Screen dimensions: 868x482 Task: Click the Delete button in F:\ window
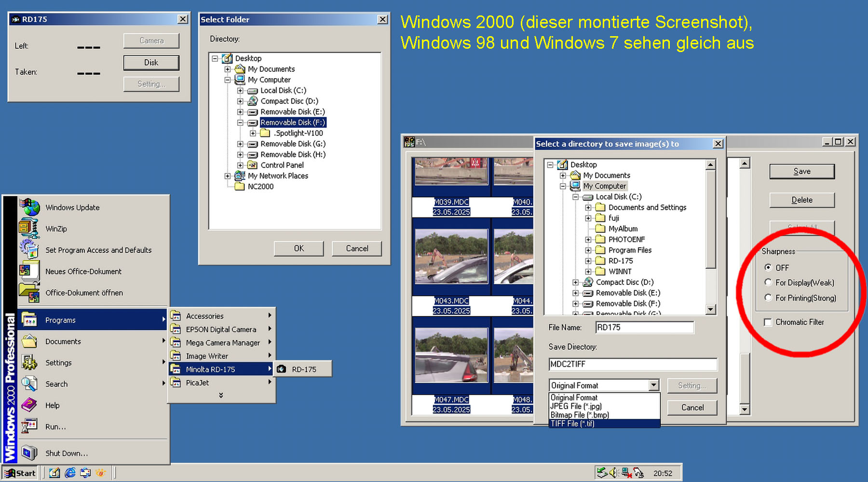click(802, 200)
